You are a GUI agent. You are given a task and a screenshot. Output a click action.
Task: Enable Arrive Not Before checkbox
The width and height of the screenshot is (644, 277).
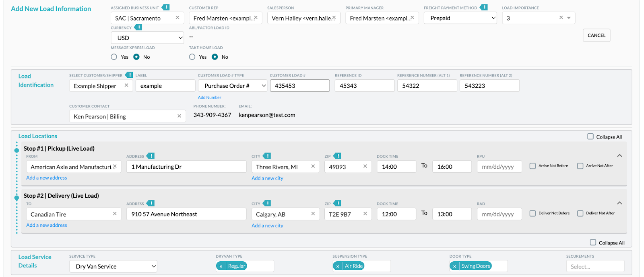point(533,166)
